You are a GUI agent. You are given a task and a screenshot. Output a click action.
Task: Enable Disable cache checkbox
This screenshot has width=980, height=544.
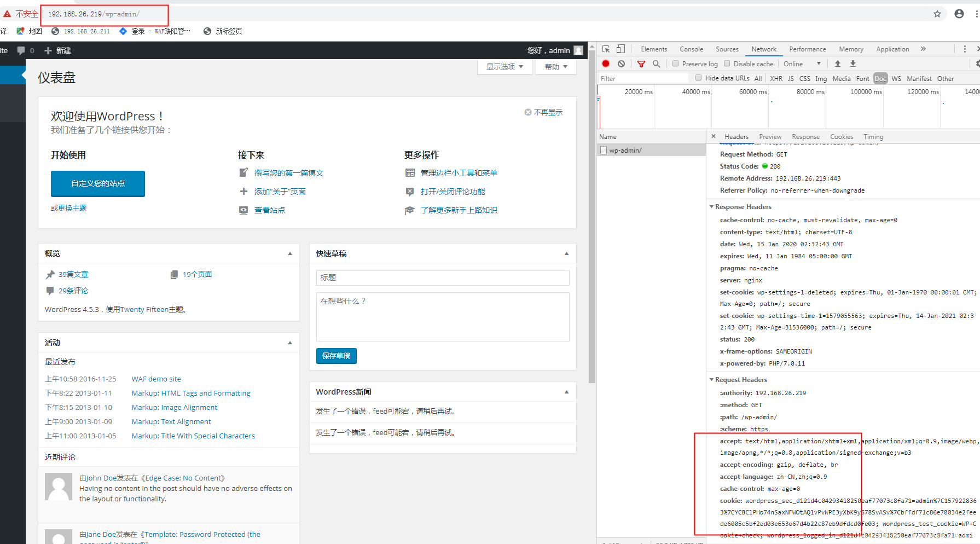(x=727, y=63)
